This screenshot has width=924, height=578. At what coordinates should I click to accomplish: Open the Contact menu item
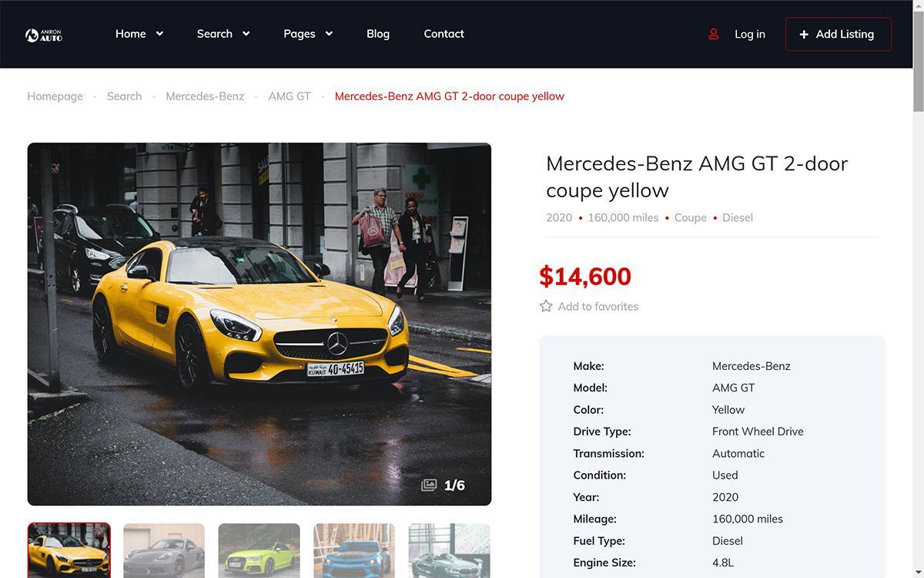[x=444, y=34]
